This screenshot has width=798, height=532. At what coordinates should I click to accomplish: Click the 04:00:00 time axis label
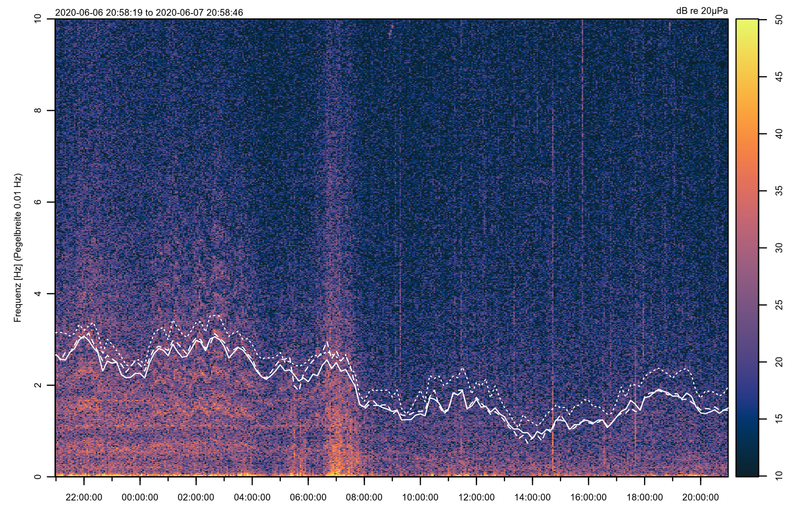tap(252, 497)
